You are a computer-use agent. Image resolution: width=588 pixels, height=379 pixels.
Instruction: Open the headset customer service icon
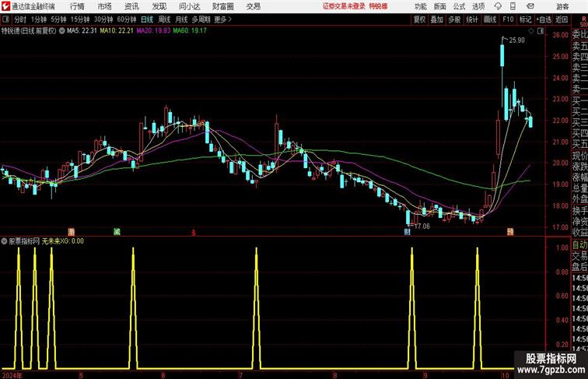pyautogui.click(x=498, y=6)
